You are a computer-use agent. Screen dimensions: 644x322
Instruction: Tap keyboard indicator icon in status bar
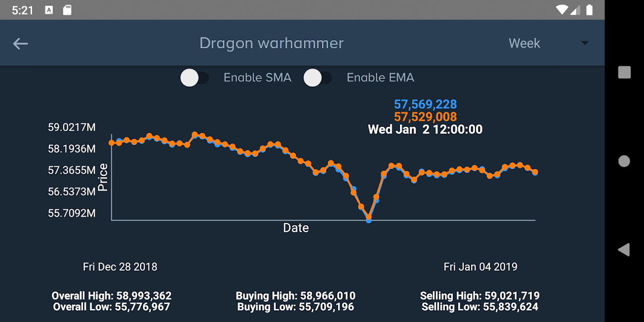(49, 10)
